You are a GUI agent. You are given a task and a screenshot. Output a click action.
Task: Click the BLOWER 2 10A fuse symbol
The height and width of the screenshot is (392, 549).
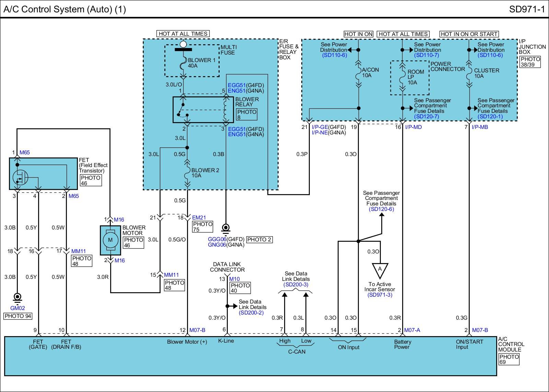click(x=187, y=173)
